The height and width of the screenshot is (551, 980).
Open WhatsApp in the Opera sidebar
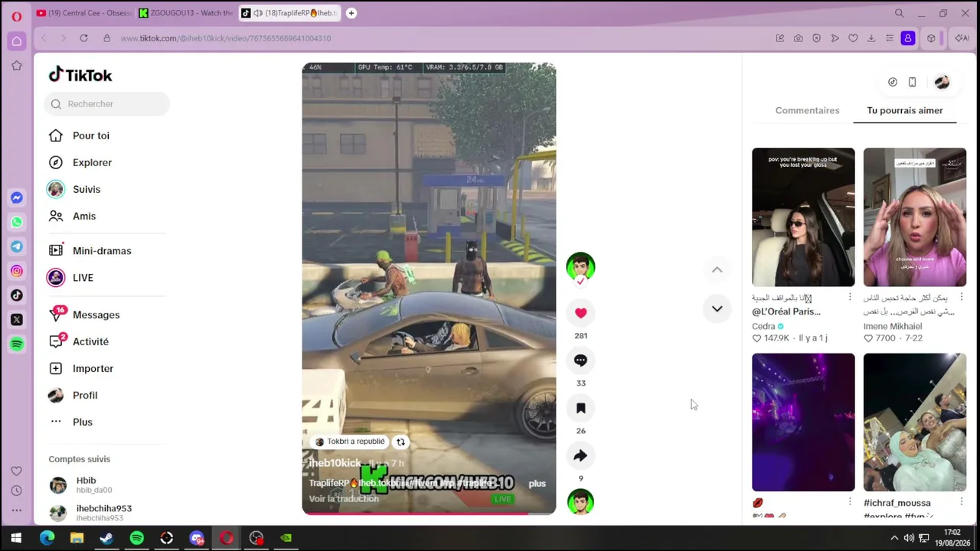coord(16,222)
